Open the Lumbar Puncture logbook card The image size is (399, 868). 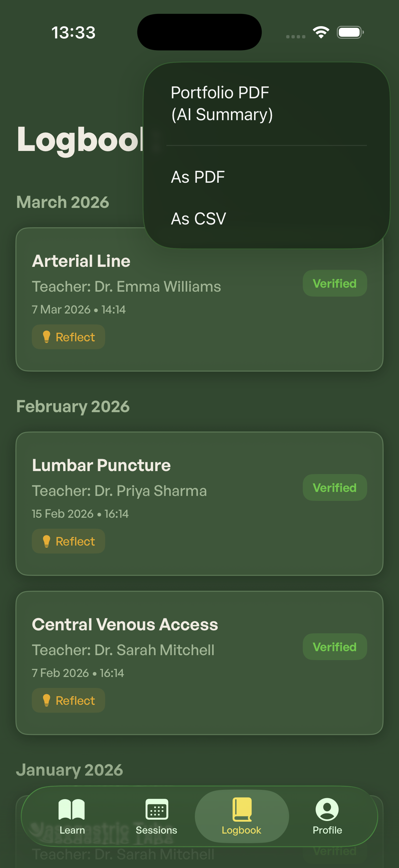pyautogui.click(x=199, y=504)
